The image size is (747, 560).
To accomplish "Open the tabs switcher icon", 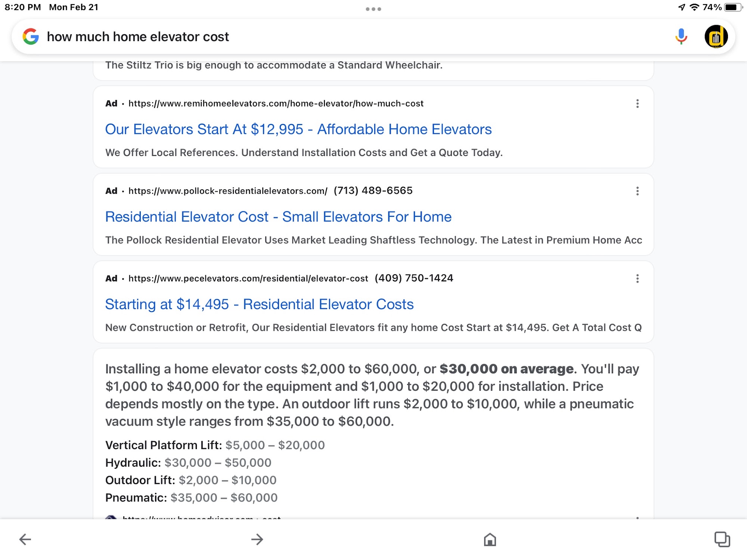I will (722, 539).
